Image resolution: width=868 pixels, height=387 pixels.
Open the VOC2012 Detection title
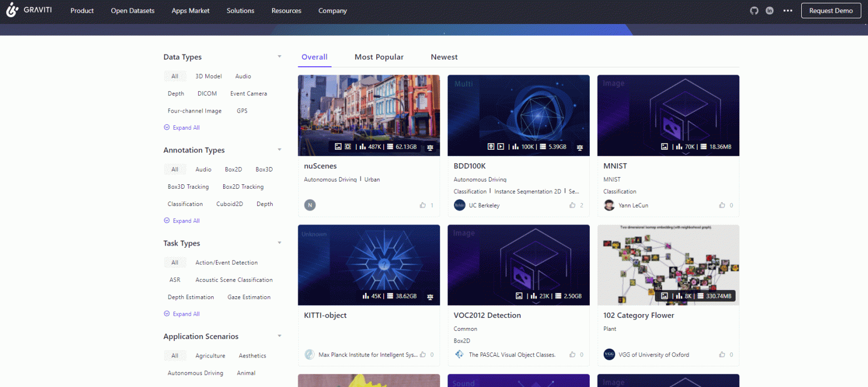pos(487,315)
